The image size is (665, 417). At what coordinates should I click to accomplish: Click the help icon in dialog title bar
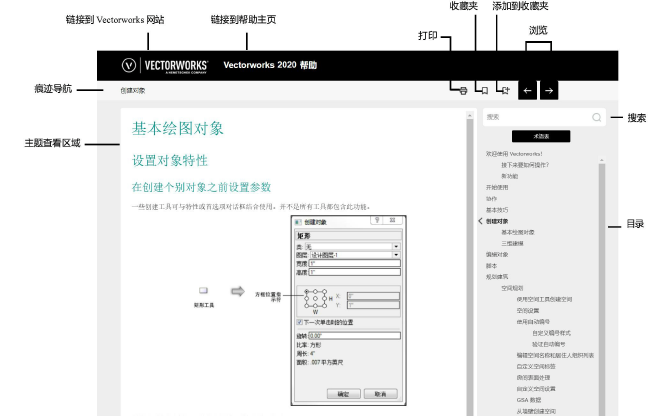[377, 220]
